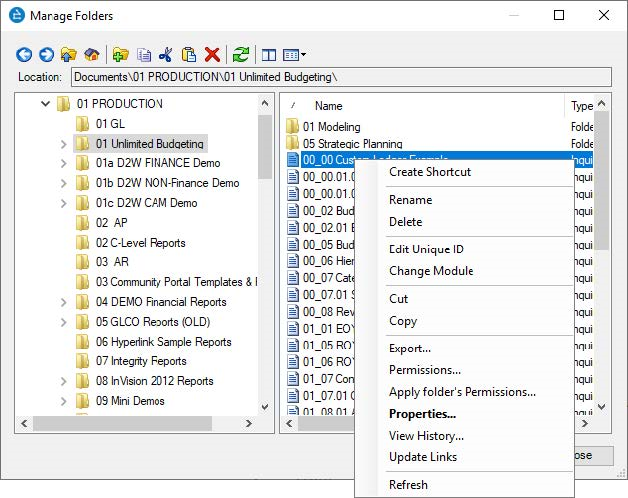Click the Paste clipboard toolbar icon
The height and width of the screenshot is (498, 628).
tap(189, 55)
